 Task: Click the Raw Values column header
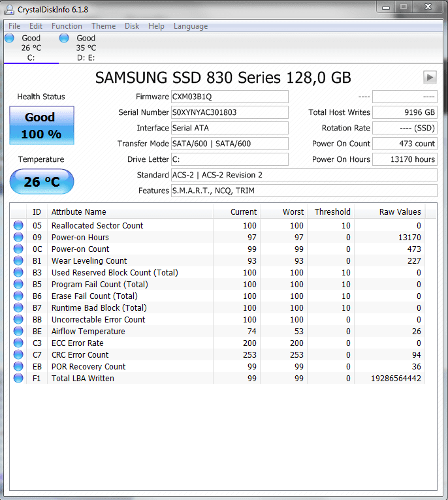390,211
